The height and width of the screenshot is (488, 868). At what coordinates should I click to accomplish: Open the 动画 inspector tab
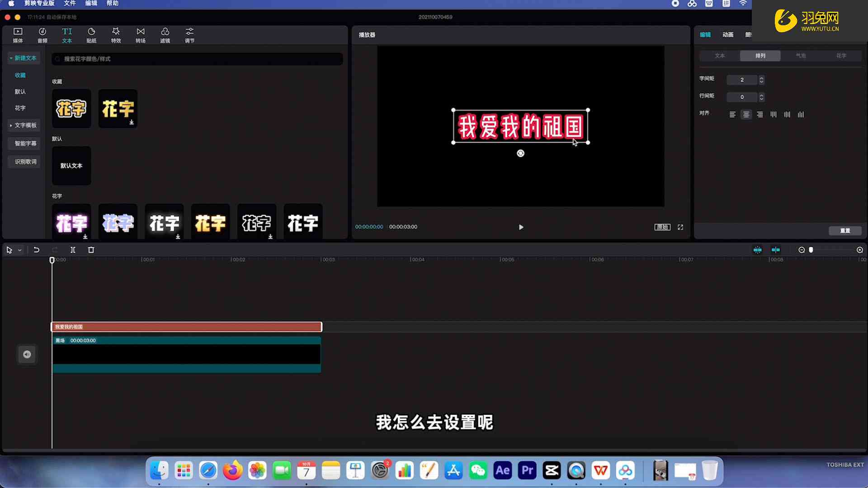[x=728, y=35]
